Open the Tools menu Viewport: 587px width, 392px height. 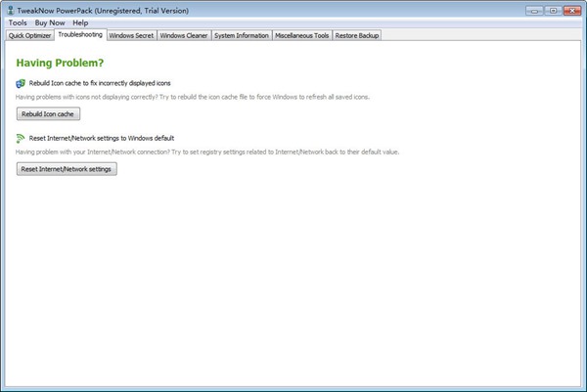coord(18,22)
